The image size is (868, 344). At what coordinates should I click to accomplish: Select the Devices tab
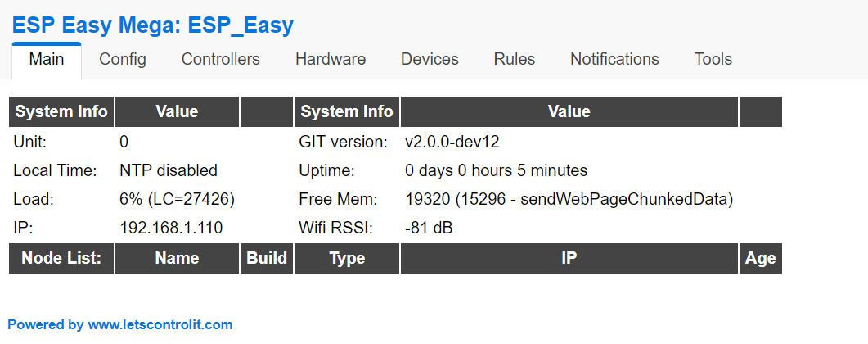click(430, 59)
